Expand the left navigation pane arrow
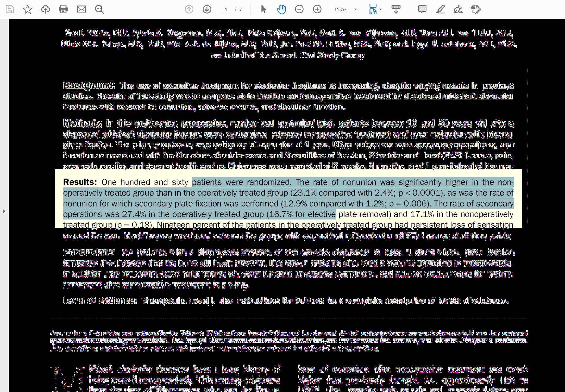 click(4, 211)
